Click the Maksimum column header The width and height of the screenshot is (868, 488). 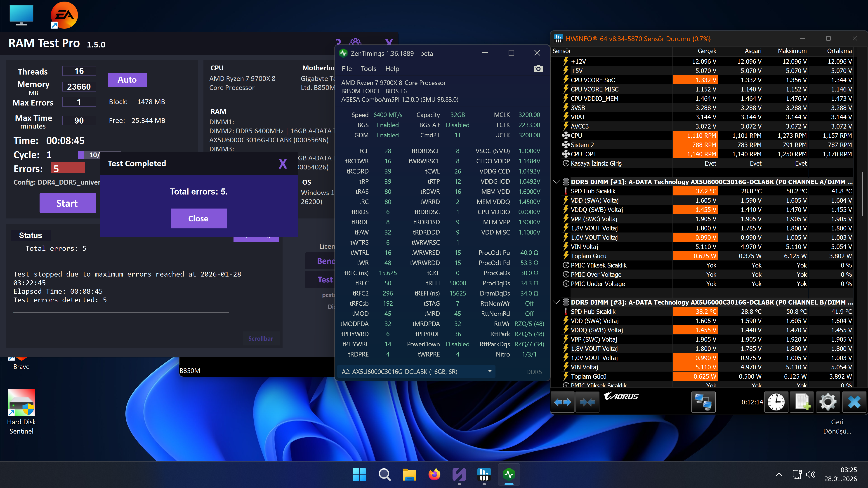pos(785,51)
